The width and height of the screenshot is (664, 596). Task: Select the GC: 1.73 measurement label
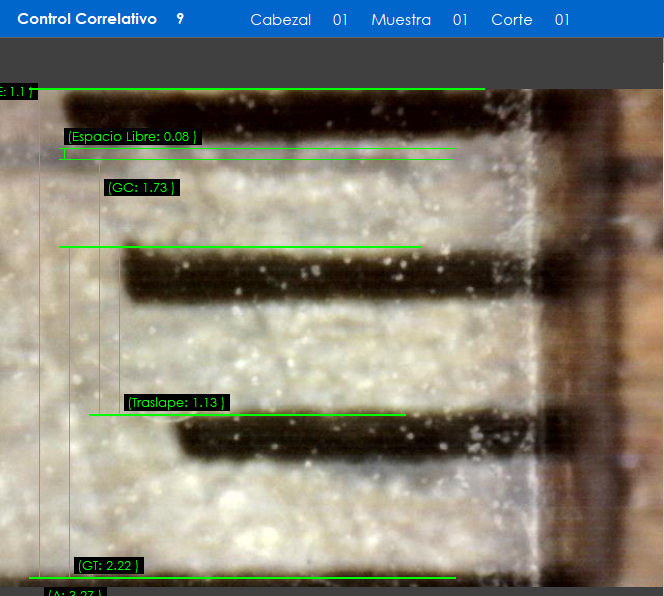coord(141,187)
